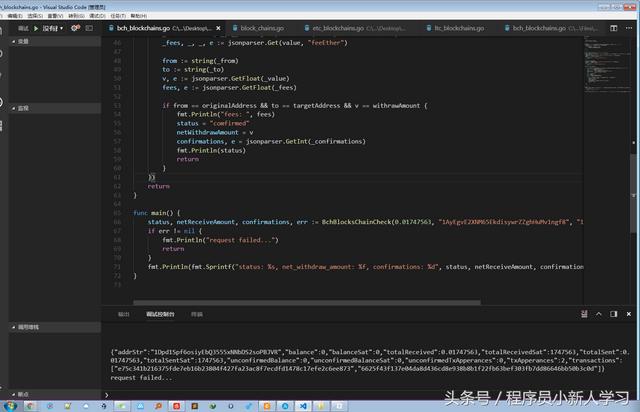Open launch configuration gear icon

click(76, 28)
